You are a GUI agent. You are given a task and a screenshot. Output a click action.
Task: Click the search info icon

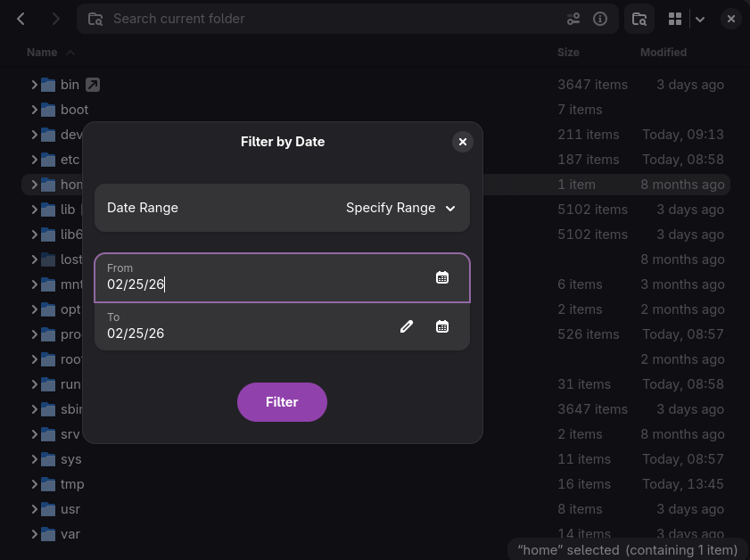(600, 19)
